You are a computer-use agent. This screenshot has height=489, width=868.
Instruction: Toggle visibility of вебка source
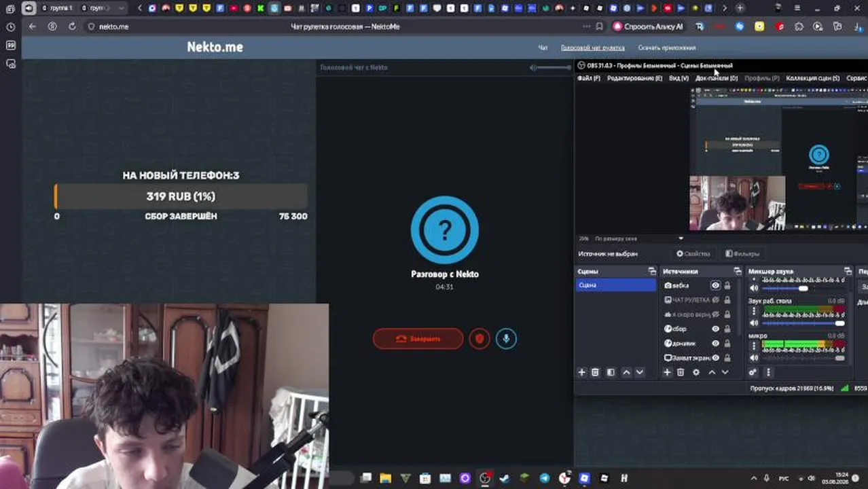point(715,285)
